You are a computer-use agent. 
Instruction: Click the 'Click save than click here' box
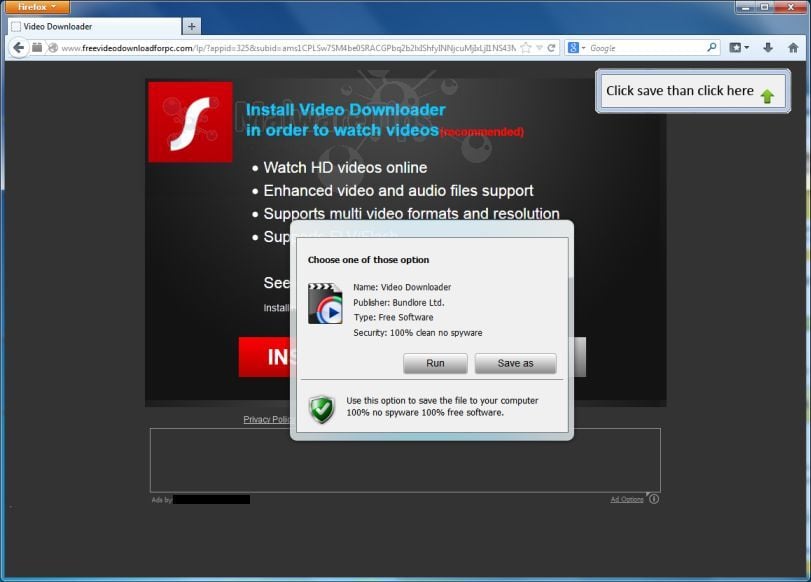pos(693,91)
